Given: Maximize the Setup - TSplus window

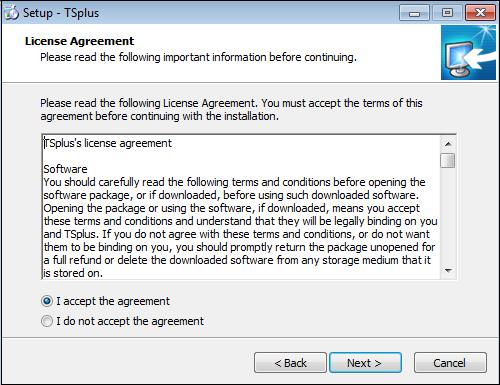Looking at the screenshot, I should [x=447, y=13].
